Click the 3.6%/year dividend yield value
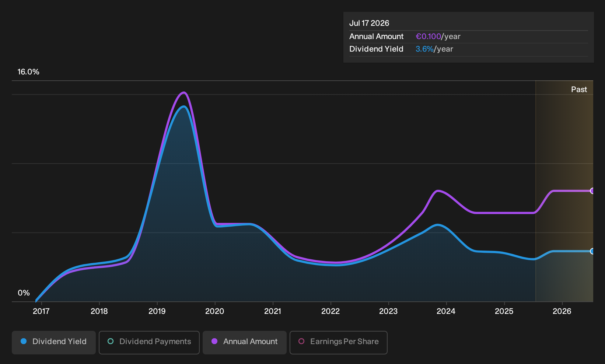 434,49
